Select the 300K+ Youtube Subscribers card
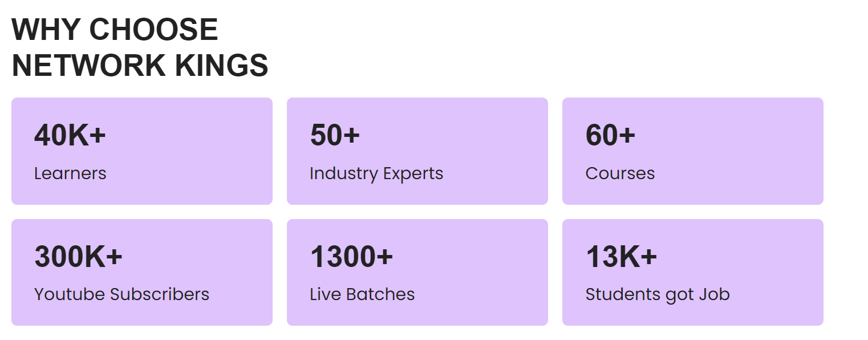The width and height of the screenshot is (868, 340). pos(142,272)
